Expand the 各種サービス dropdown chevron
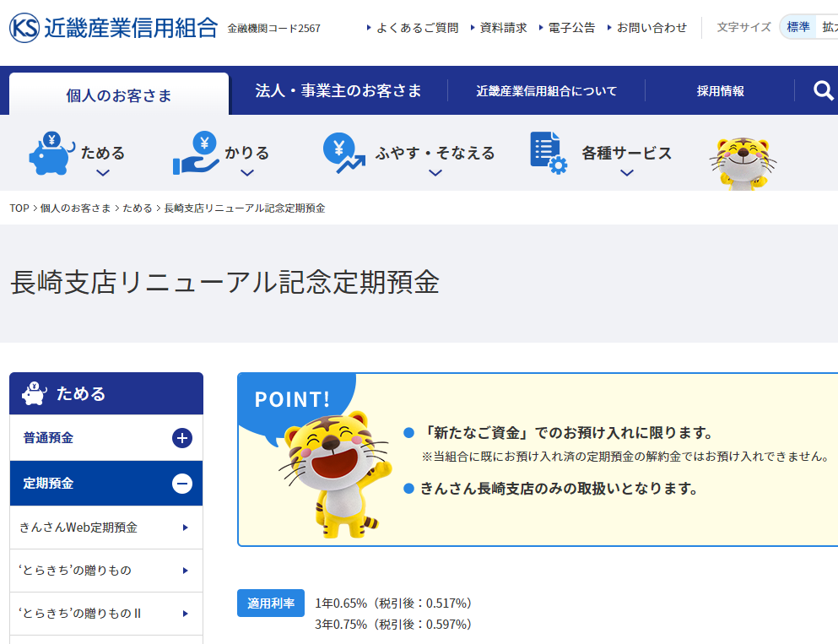This screenshot has height=644, width=838. coord(627,173)
